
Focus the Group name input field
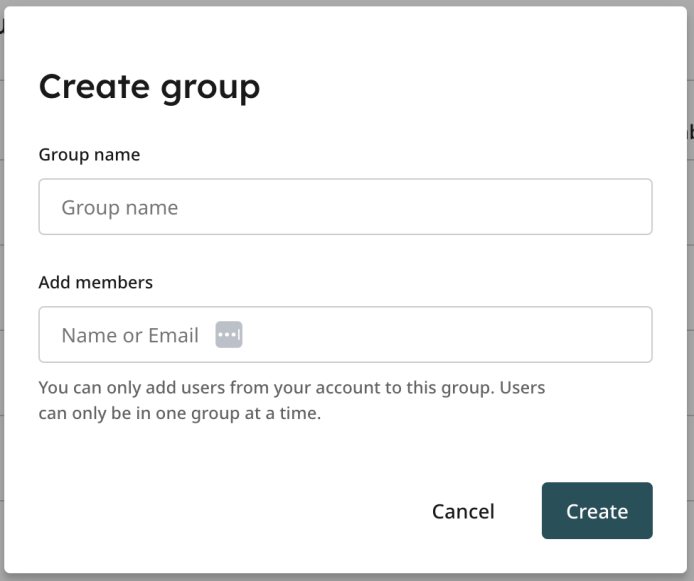point(345,207)
